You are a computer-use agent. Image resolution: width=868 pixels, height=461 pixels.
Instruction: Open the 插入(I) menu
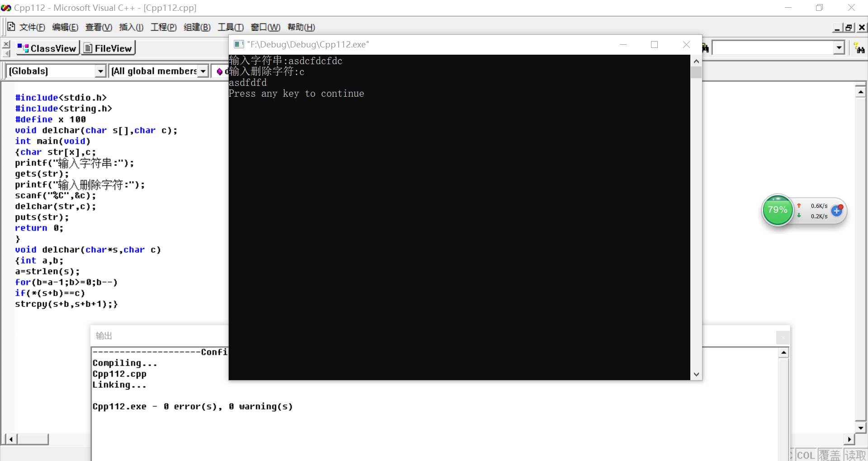coord(131,27)
